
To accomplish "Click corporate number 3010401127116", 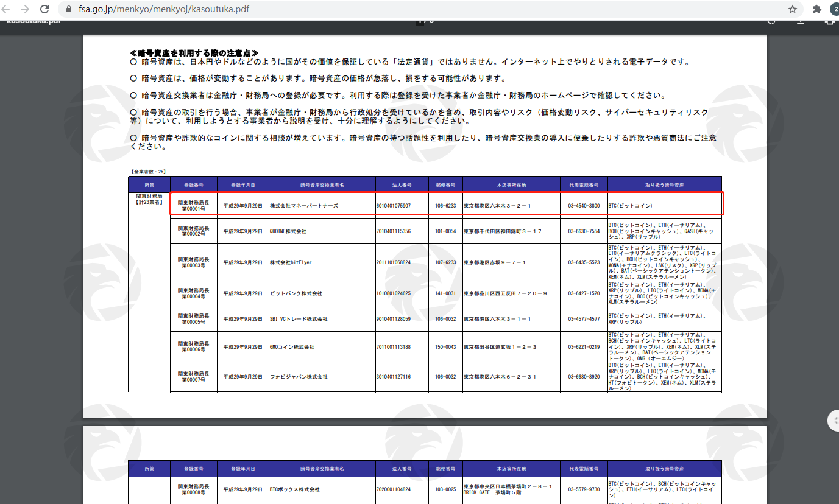I will [x=394, y=377].
